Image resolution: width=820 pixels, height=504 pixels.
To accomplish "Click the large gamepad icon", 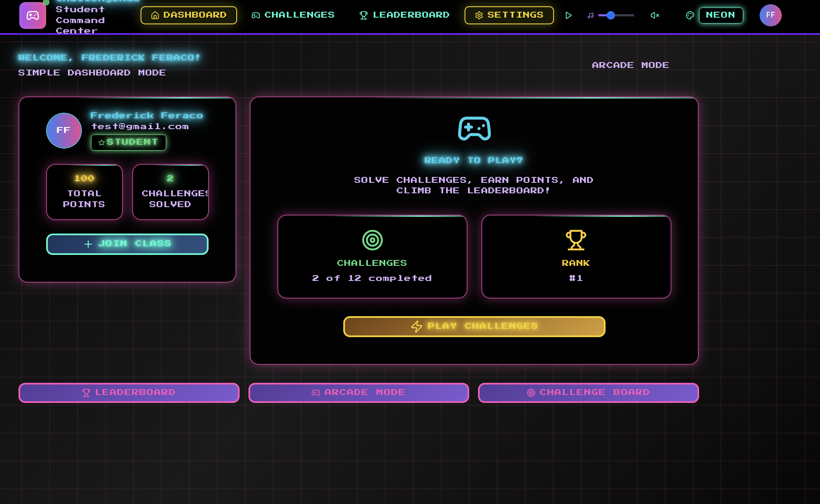I will 474,128.
